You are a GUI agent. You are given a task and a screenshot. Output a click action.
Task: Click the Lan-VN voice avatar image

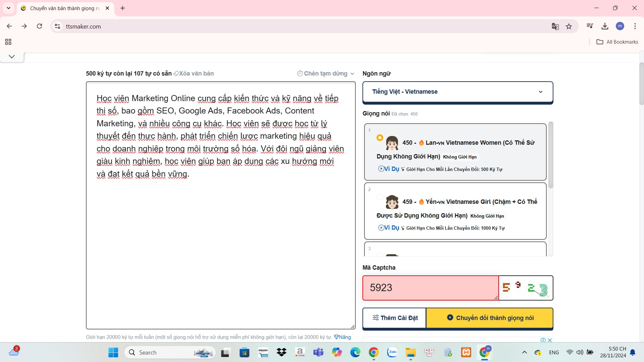pyautogui.click(x=392, y=143)
